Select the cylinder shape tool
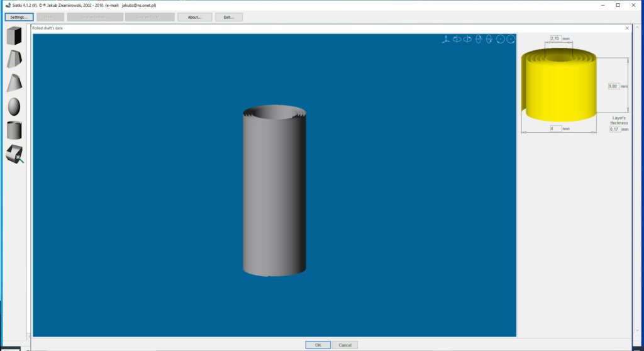644x351 pixels. pyautogui.click(x=14, y=130)
